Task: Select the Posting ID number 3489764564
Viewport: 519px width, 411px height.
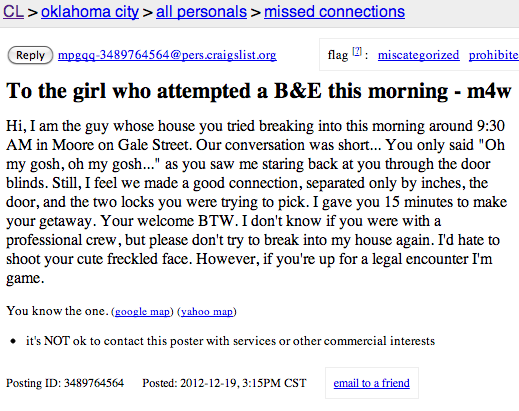Action: [94, 383]
